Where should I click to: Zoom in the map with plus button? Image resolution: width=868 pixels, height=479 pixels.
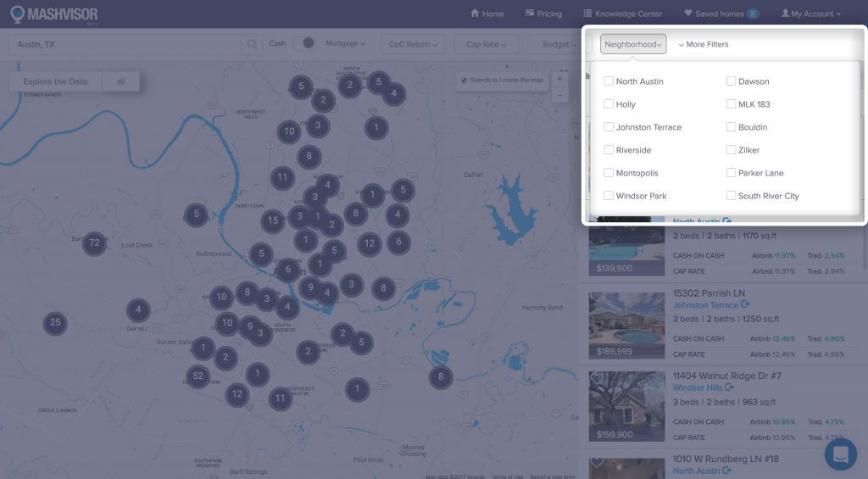559,79
